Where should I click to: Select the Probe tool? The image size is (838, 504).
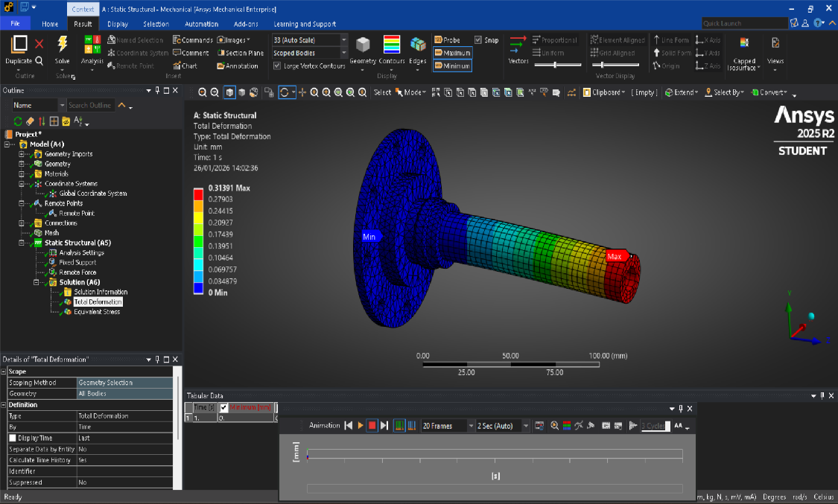pyautogui.click(x=448, y=39)
